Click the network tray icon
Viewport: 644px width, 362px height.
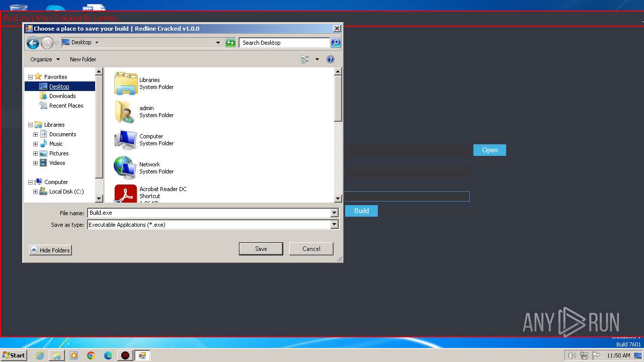click(584, 355)
